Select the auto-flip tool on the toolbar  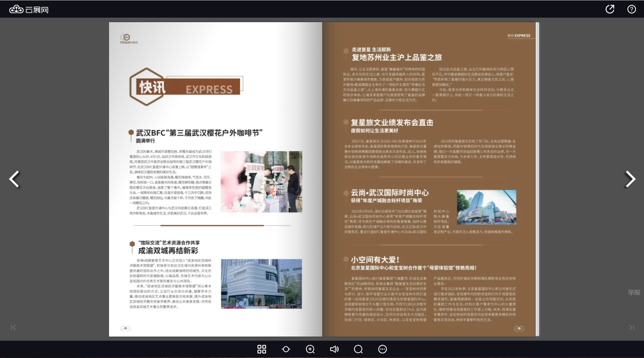click(x=286, y=349)
